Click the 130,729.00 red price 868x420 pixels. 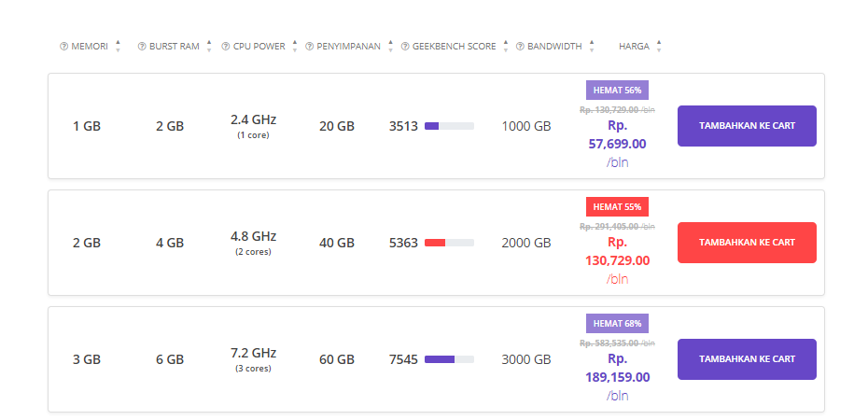tap(617, 261)
